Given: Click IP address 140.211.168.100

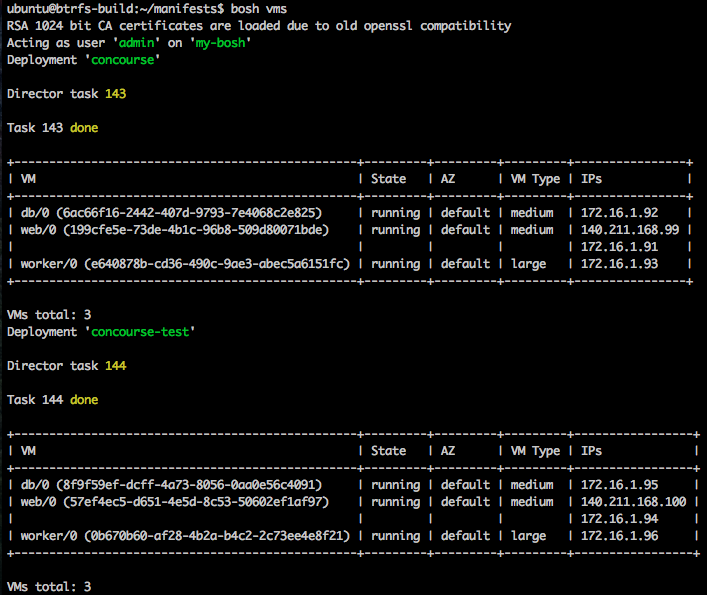Looking at the screenshot, I should coord(634,502).
